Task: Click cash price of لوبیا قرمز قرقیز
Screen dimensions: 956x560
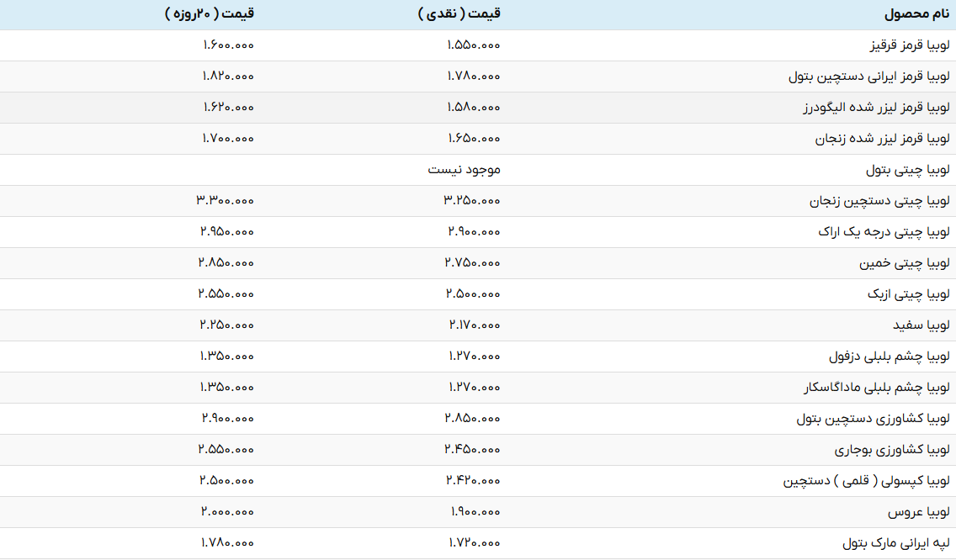Action: tap(473, 45)
